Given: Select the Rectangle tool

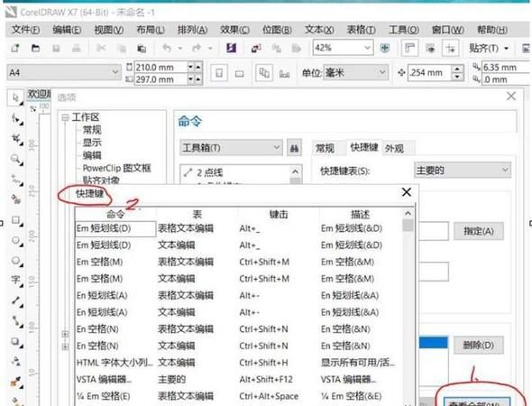Looking at the screenshot, I should (x=16, y=220).
